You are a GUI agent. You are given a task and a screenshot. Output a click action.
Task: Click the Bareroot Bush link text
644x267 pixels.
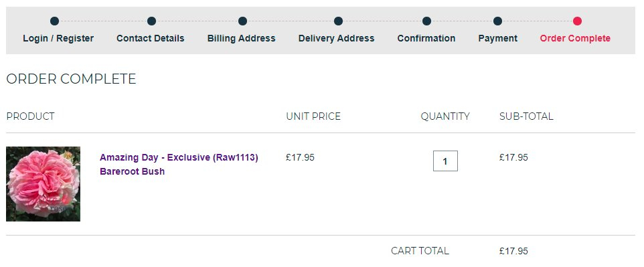(x=133, y=171)
